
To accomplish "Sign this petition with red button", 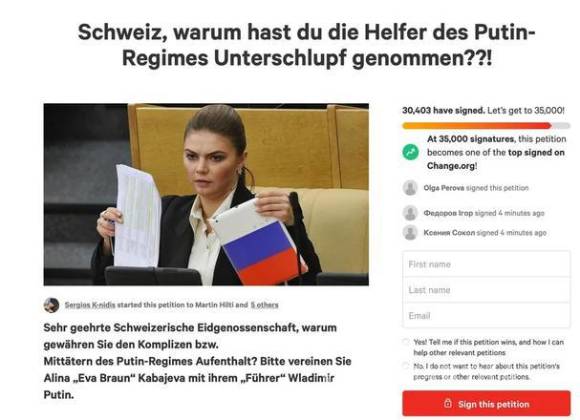I will (x=486, y=404).
